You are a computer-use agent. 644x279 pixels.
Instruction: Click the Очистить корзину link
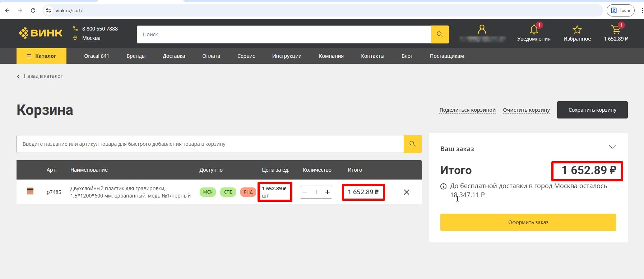point(526,110)
